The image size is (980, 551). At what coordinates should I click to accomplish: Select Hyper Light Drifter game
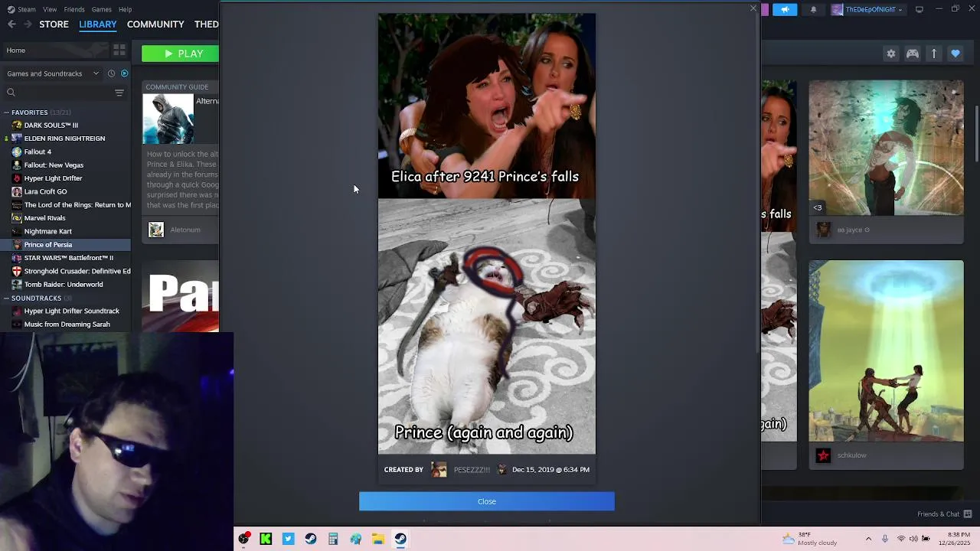[53, 178]
